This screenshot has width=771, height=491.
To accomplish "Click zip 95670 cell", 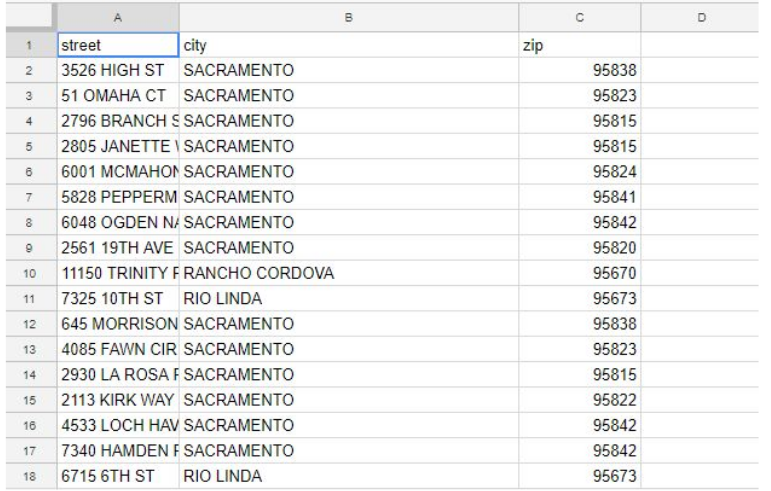I will (x=580, y=273).
